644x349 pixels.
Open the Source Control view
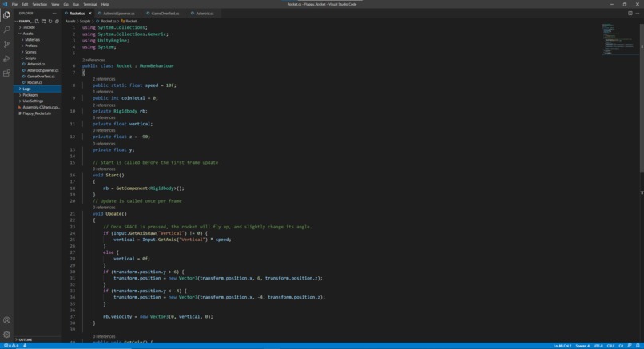(6, 45)
